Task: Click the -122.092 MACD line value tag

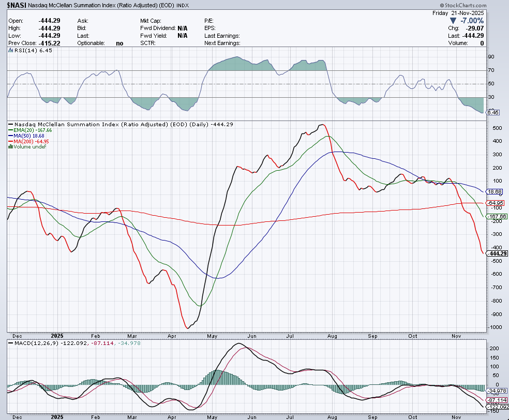Action: (x=498, y=407)
